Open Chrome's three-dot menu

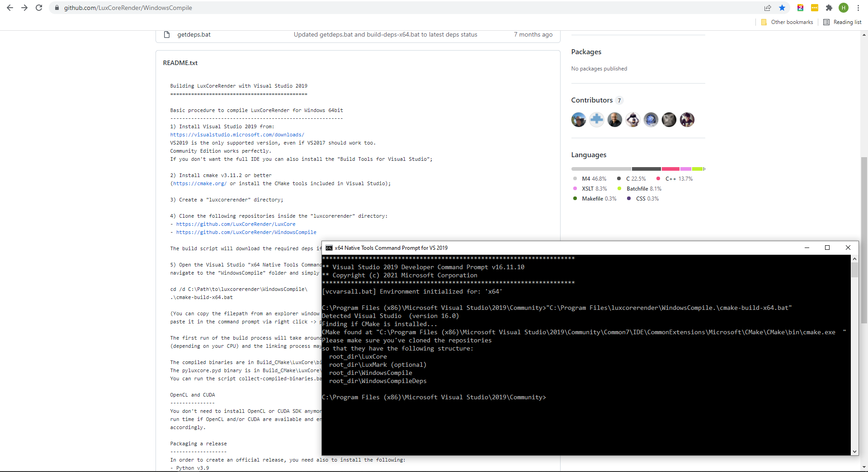click(x=858, y=8)
